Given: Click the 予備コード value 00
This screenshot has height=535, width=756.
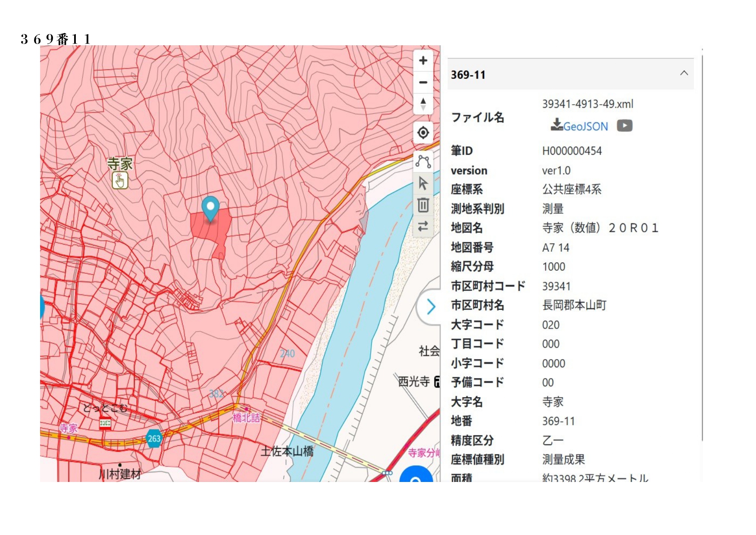Looking at the screenshot, I should tap(548, 382).
